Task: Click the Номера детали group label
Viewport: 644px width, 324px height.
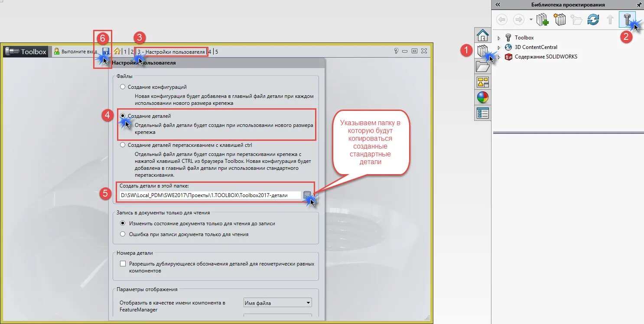Action: pos(135,253)
